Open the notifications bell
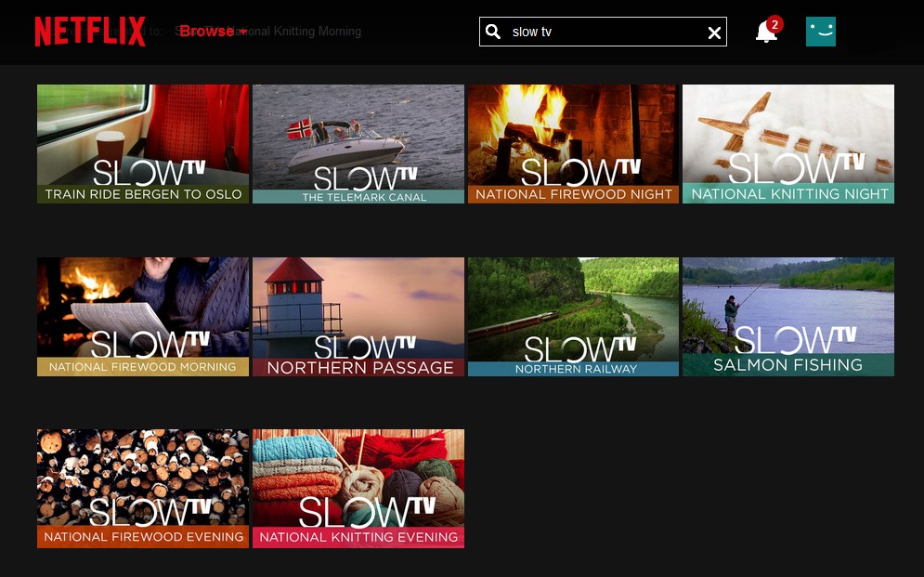Screen dimensions: 924x577 [x=765, y=33]
